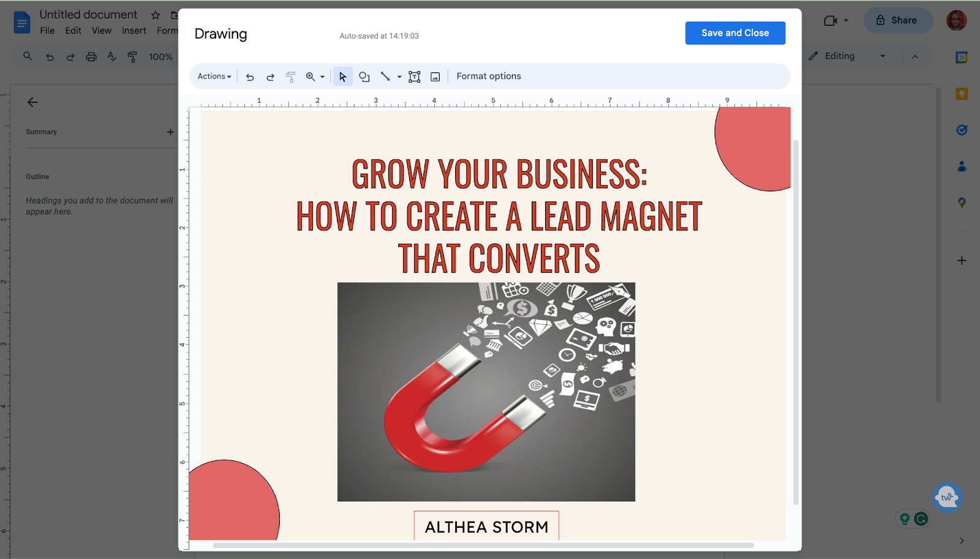Image resolution: width=980 pixels, height=559 pixels.
Task: Open the zoom dropdown arrow in Drawing
Action: click(322, 77)
